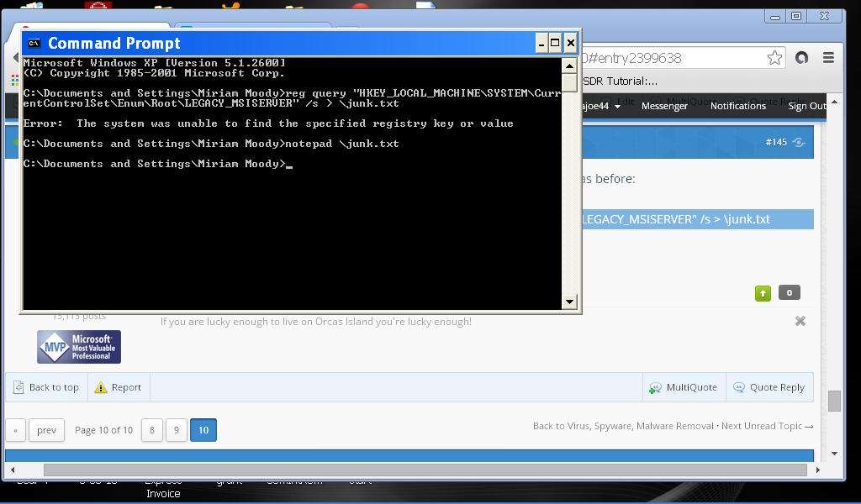Click the browser horizontal scroll right arrow
Image resolution: width=861 pixels, height=504 pixels.
point(817,470)
